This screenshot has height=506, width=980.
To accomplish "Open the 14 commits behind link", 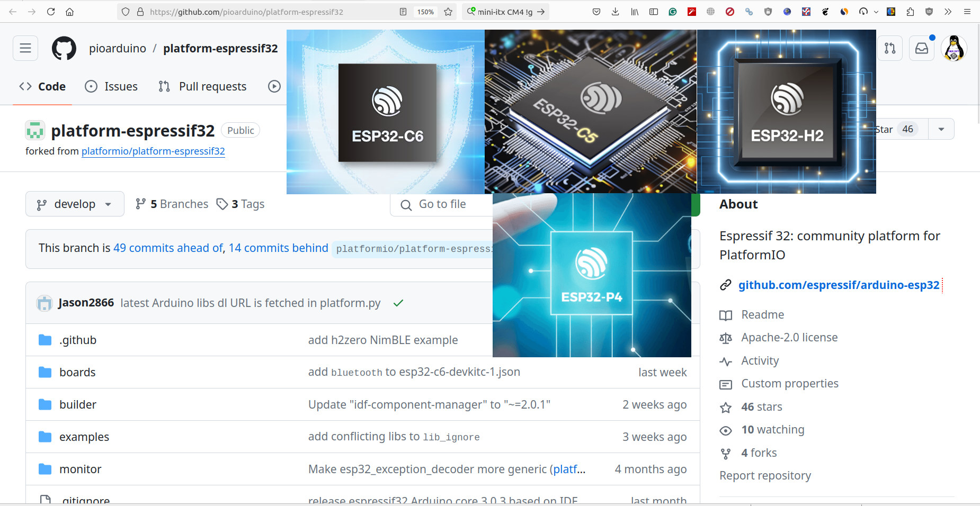I will [x=279, y=248].
